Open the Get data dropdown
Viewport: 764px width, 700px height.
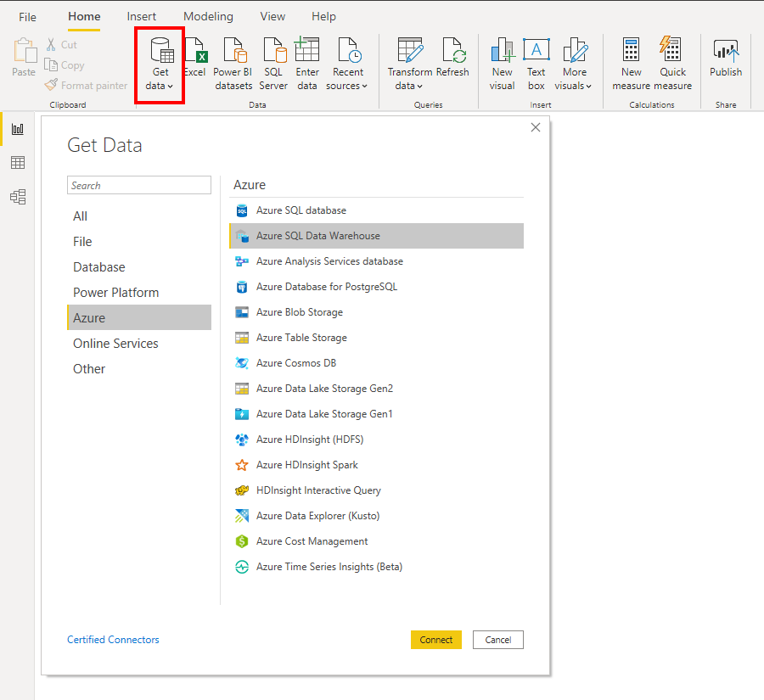coord(160,64)
